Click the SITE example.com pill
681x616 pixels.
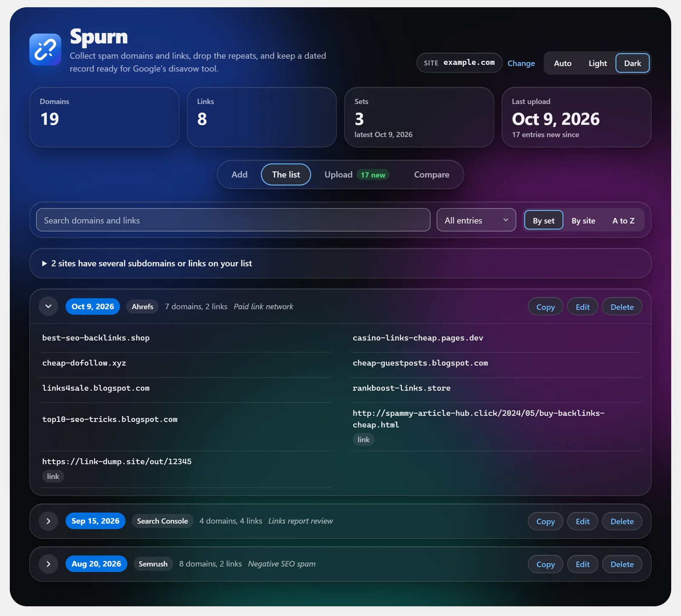point(459,63)
